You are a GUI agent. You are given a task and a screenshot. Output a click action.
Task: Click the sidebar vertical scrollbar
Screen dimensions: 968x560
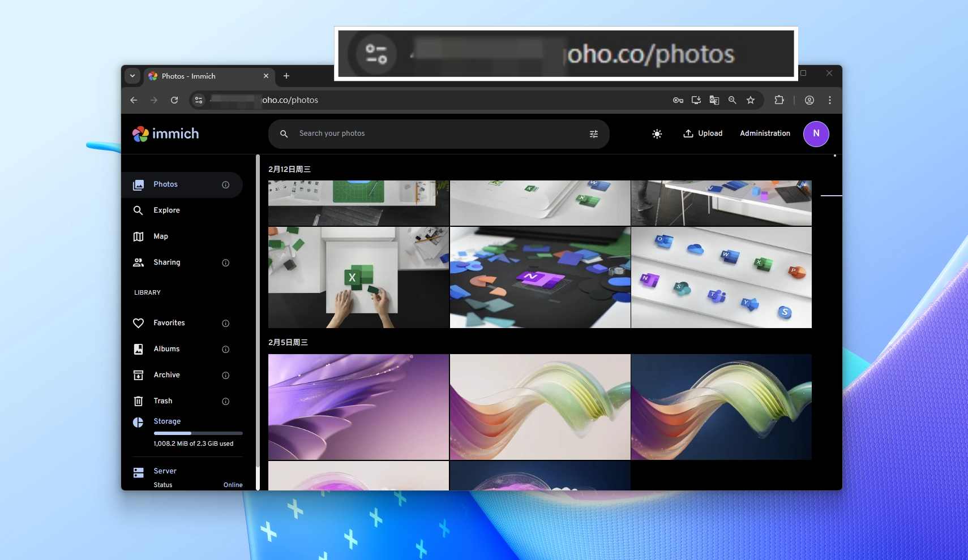(x=258, y=311)
